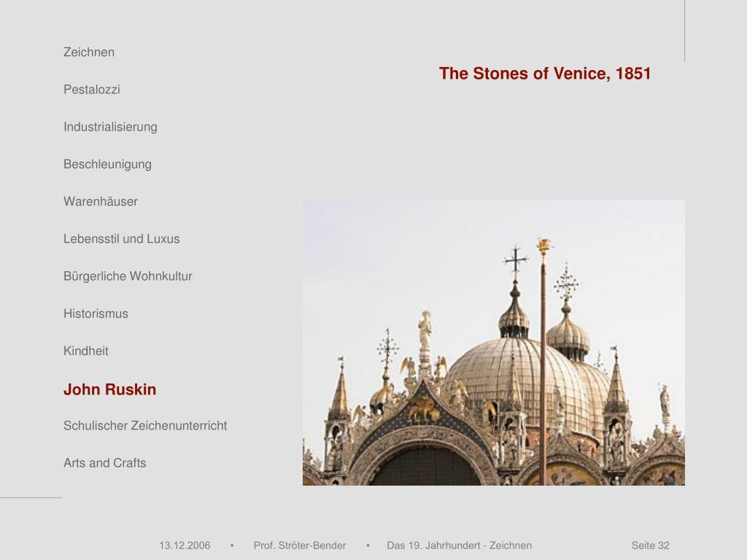This screenshot has width=747, height=560.
Task: Open Schulischer Zeichenunterricht section
Action: pyautogui.click(x=145, y=426)
